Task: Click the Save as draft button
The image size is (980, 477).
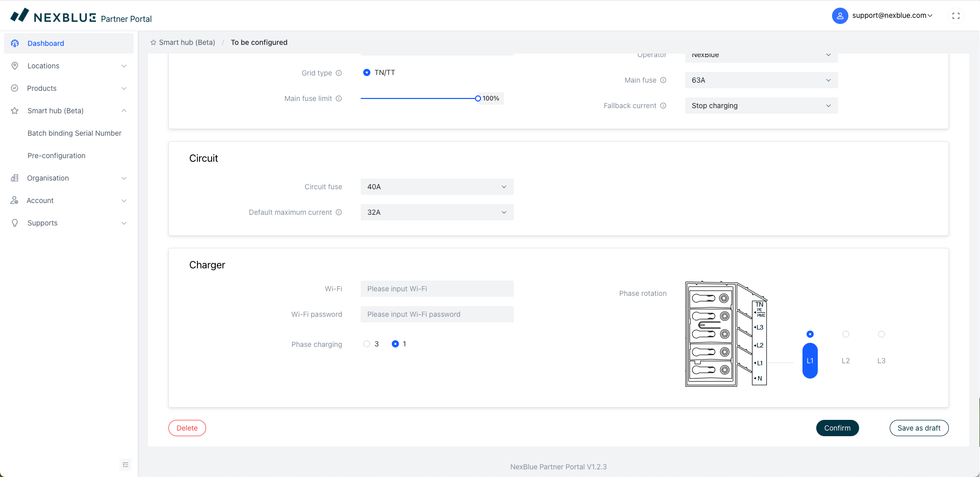Action: click(x=919, y=428)
